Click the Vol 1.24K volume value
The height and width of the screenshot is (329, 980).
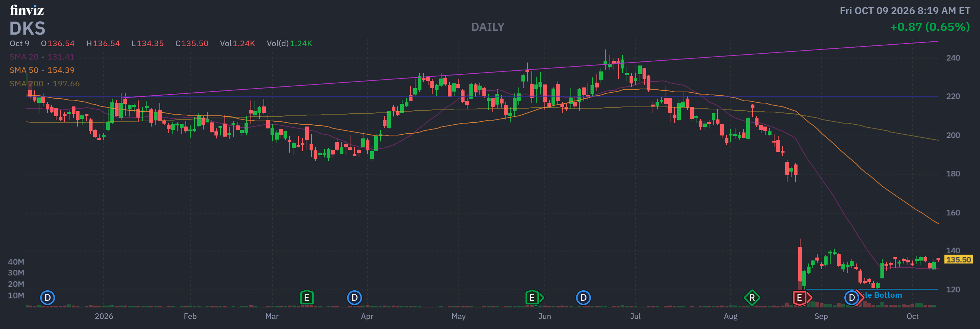237,44
